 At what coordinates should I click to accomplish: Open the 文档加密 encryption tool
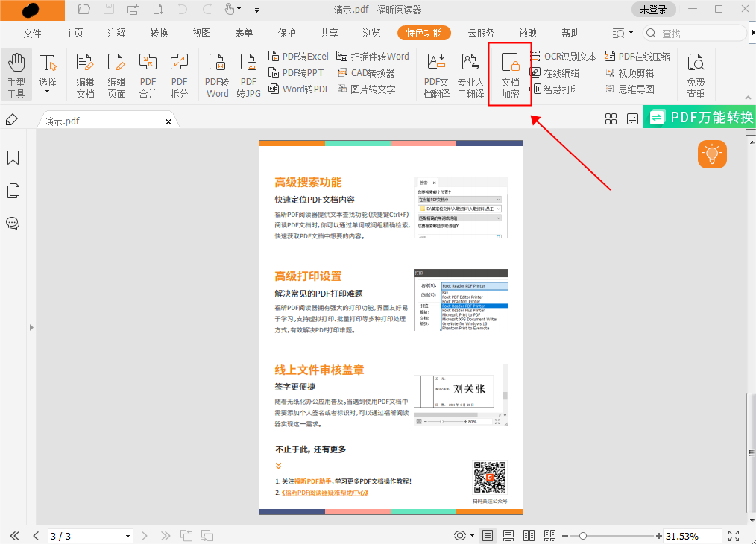click(x=510, y=73)
